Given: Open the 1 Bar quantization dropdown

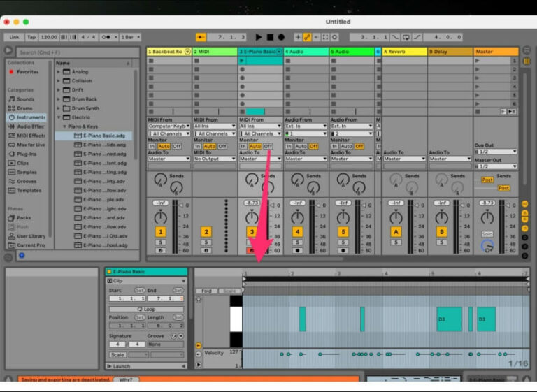Looking at the screenshot, I should pos(130,37).
